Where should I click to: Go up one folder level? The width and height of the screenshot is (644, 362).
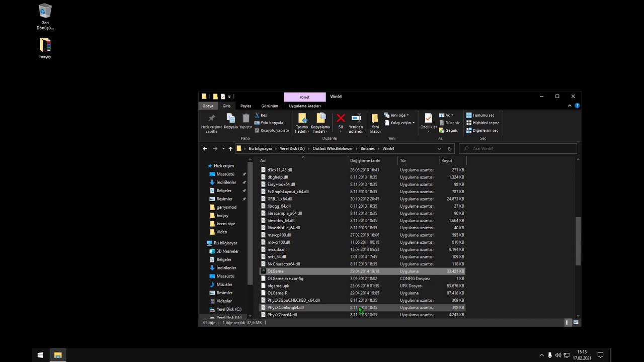[x=230, y=149]
